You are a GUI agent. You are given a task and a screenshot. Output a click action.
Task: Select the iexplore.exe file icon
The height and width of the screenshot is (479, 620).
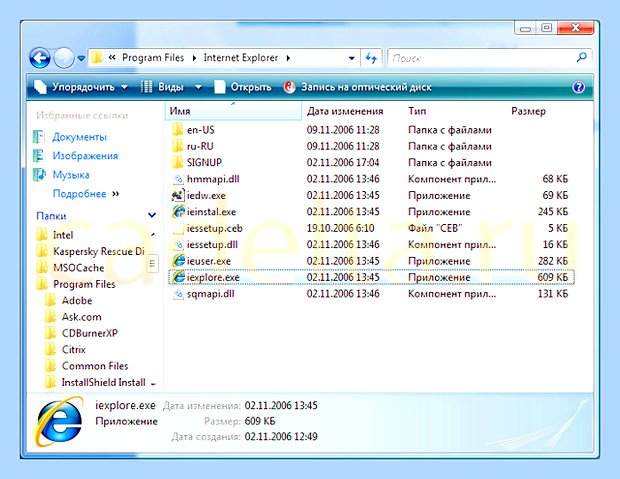tap(178, 277)
